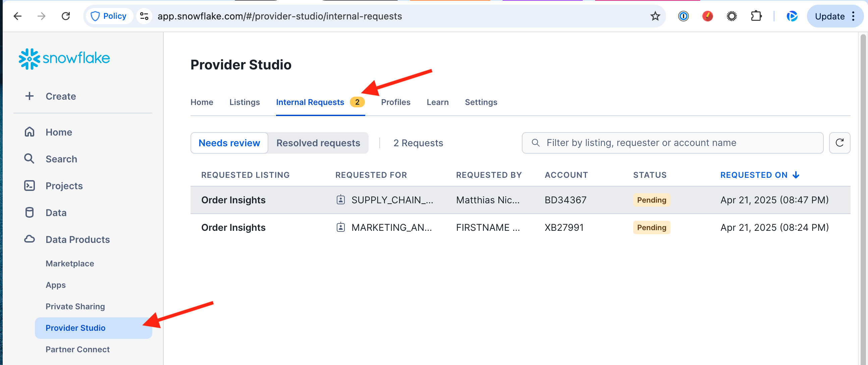Open the blue play-circle extension icon
Image resolution: width=868 pixels, height=365 pixels.
pyautogui.click(x=792, y=16)
